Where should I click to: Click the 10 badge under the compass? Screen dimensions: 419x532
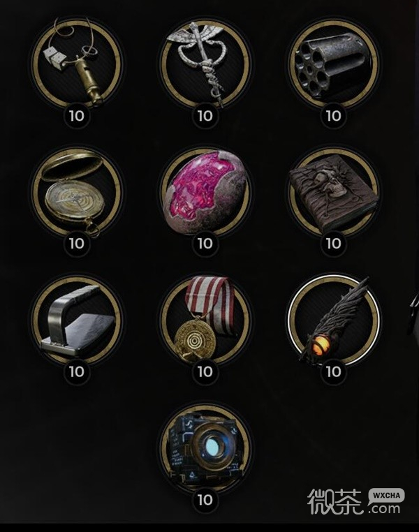tap(77, 244)
